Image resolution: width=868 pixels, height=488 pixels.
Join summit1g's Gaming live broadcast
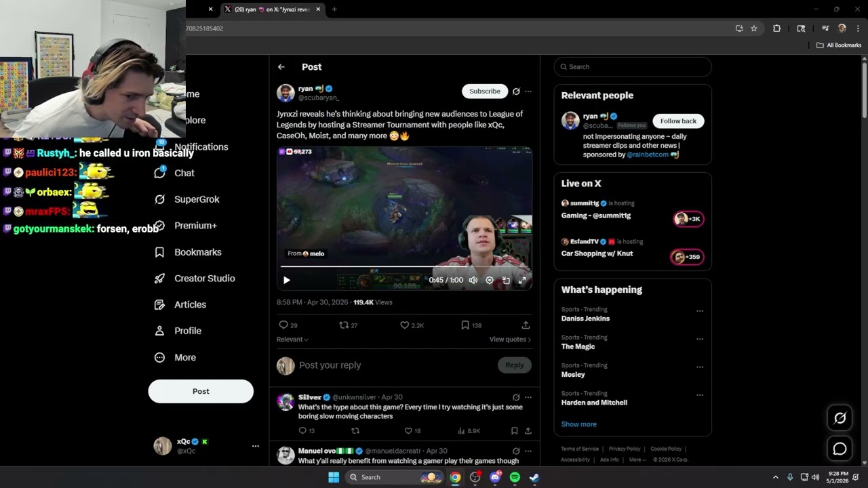coord(633,211)
